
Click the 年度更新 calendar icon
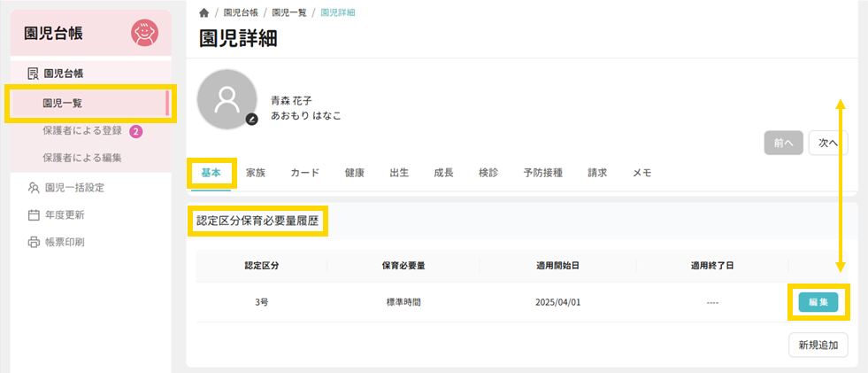click(34, 214)
